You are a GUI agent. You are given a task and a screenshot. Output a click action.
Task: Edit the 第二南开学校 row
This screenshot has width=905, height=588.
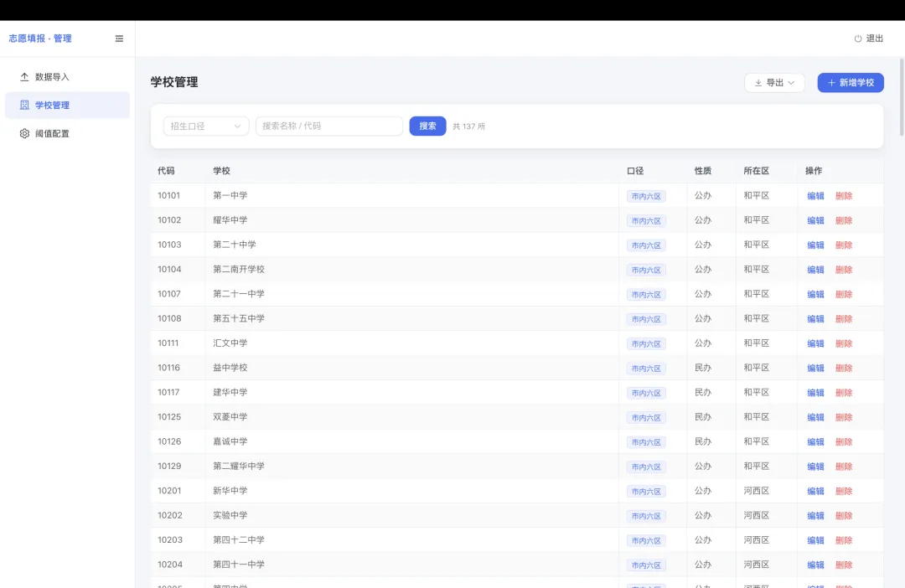click(x=815, y=270)
